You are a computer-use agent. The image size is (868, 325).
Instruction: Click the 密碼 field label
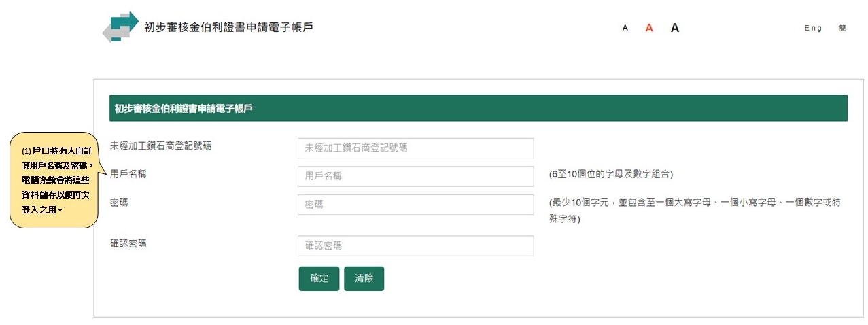(119, 203)
